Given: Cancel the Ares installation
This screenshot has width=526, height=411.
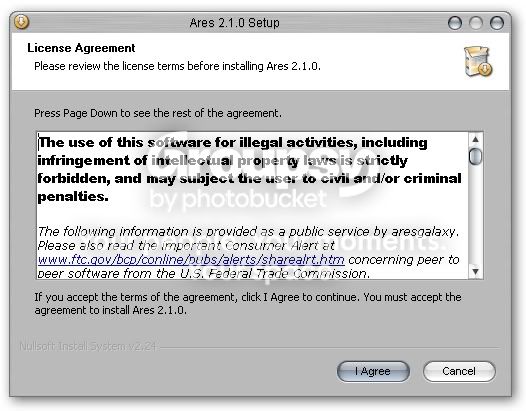Looking at the screenshot, I should pyautogui.click(x=459, y=371).
